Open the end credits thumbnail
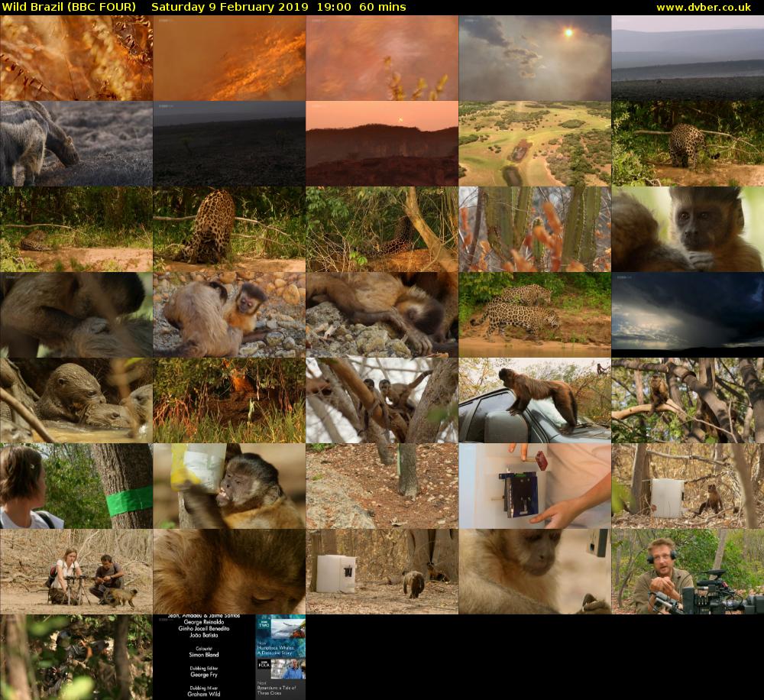The width and height of the screenshot is (764, 700). pos(203,657)
